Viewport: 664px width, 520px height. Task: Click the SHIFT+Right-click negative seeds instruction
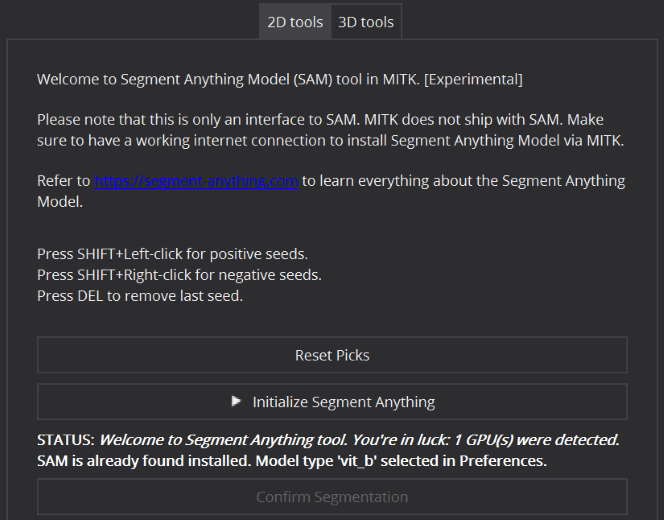click(x=179, y=275)
